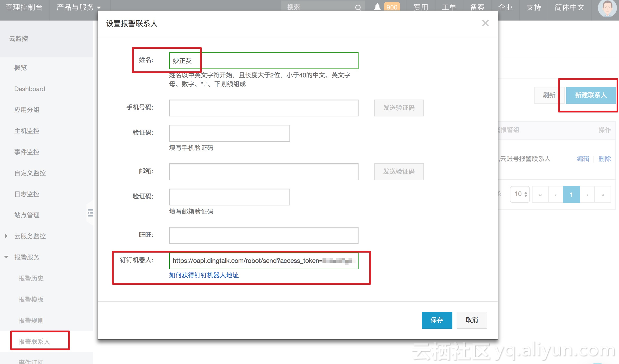Screen dimensions: 619x364
Task: Click the 保存 button
Action: (x=437, y=320)
